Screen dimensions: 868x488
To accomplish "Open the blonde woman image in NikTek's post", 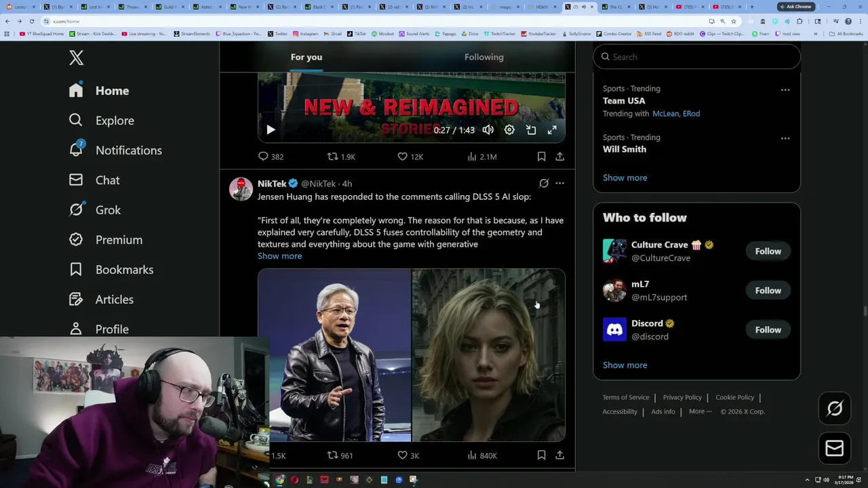I will point(488,355).
